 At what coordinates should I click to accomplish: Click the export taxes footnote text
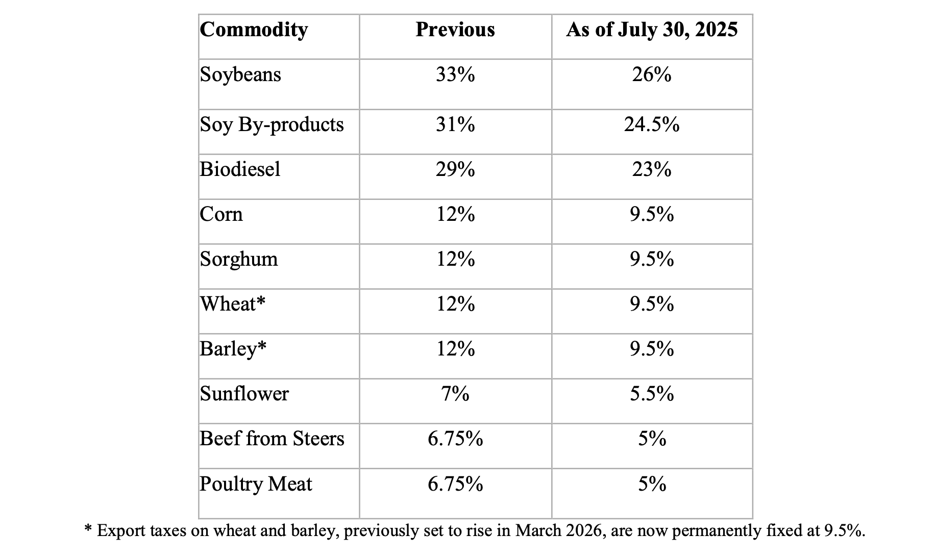click(475, 531)
